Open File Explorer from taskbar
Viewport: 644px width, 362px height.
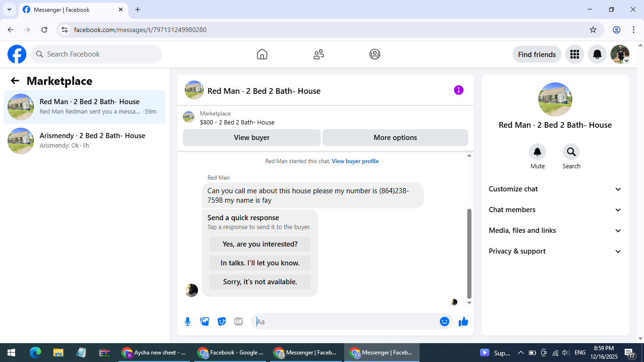point(58,353)
